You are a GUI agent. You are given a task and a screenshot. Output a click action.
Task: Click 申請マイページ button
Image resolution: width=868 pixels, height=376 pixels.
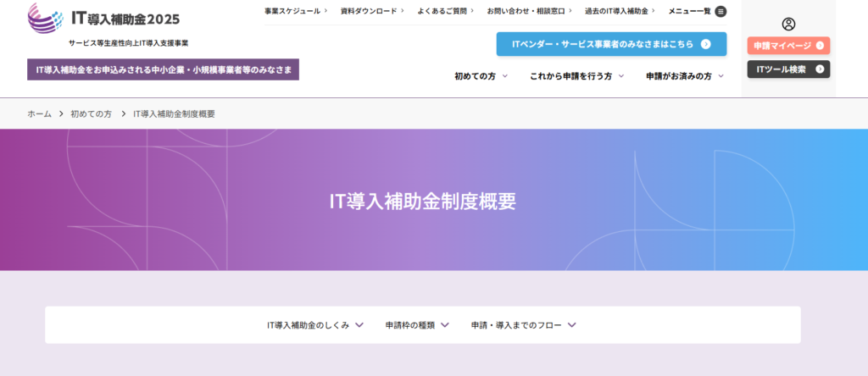click(788, 46)
